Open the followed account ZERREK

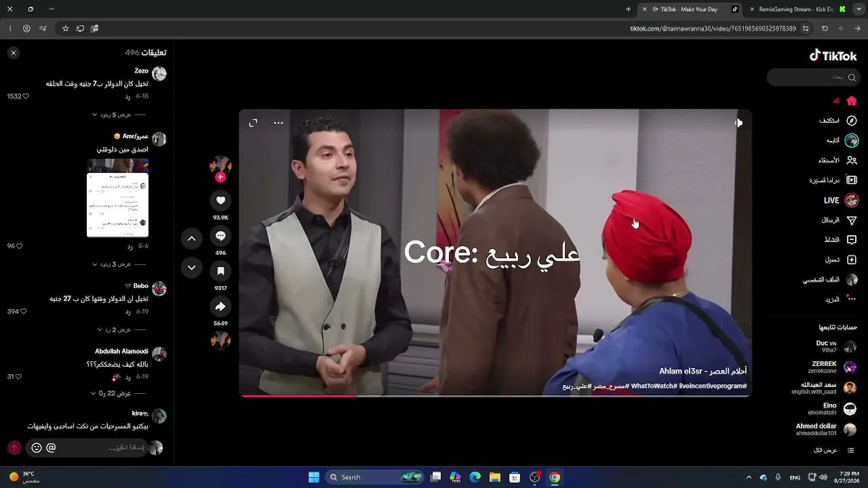click(832, 367)
